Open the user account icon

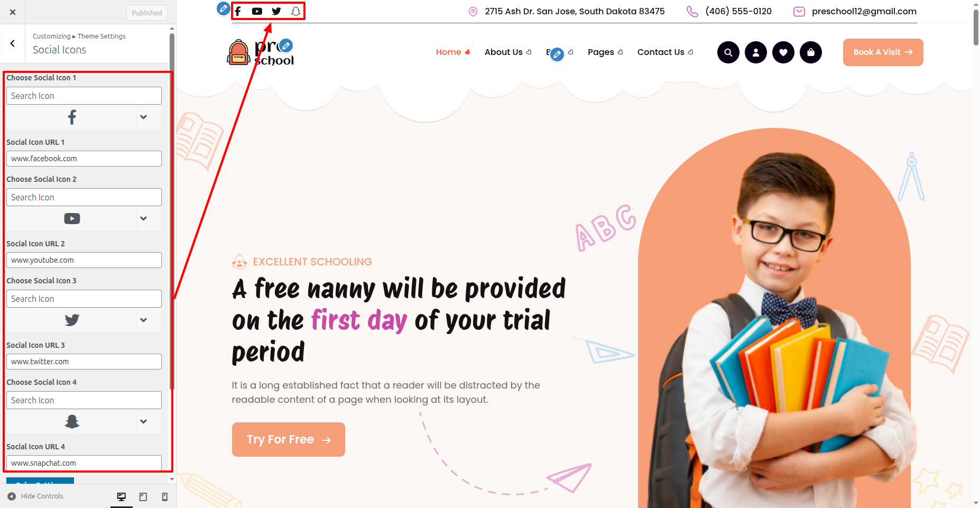(756, 52)
